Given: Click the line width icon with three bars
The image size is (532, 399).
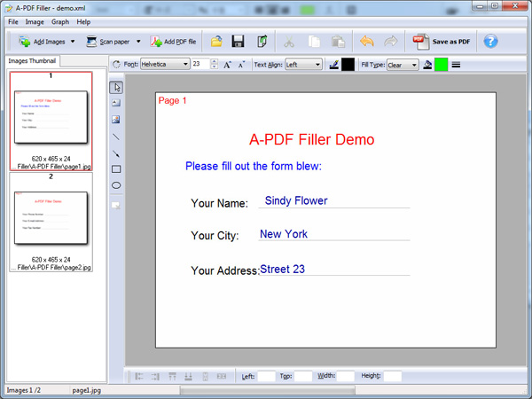Looking at the screenshot, I should [x=456, y=65].
